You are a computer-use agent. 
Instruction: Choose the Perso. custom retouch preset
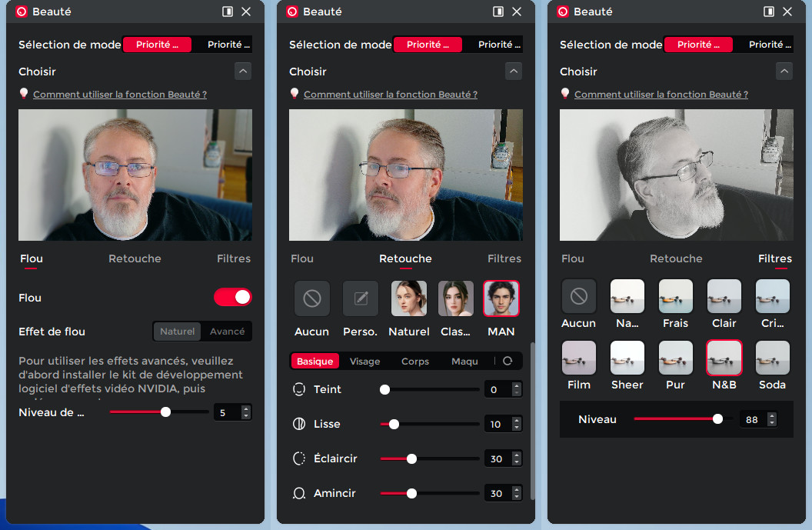[x=360, y=298]
